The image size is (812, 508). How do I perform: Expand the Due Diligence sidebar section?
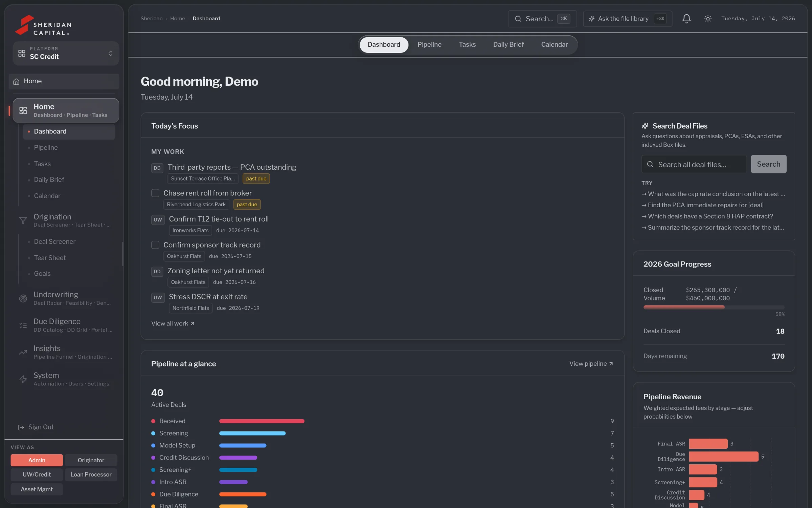tap(66, 325)
